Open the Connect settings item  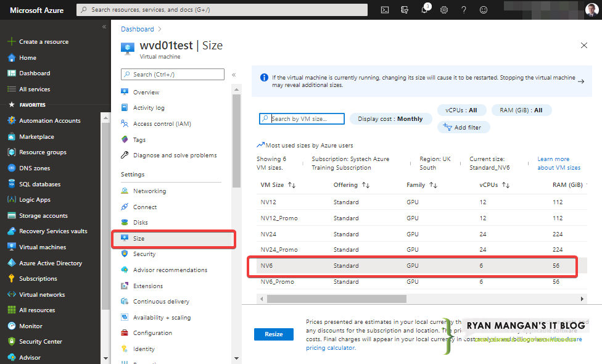(145, 207)
